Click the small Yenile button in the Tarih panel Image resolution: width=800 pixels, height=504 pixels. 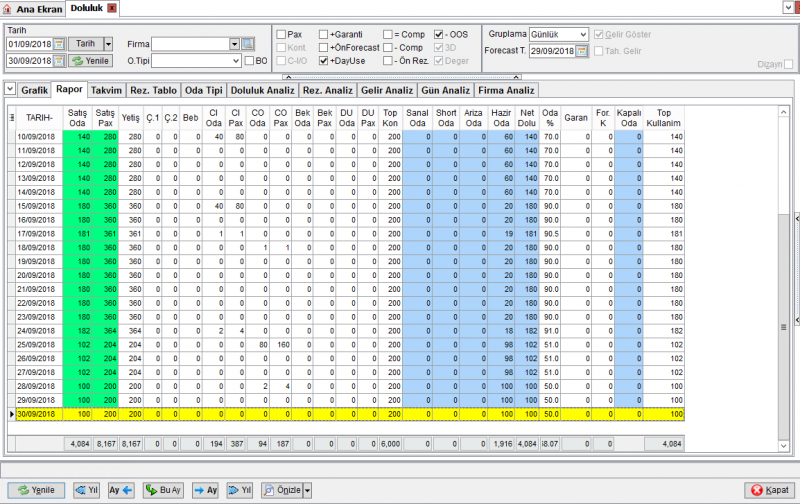pyautogui.click(x=90, y=61)
